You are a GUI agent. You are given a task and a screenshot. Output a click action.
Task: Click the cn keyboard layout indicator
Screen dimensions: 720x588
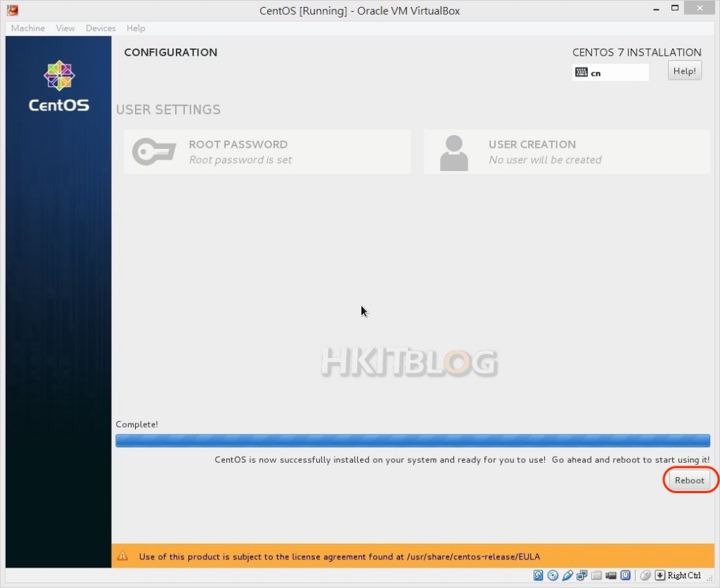click(610, 72)
